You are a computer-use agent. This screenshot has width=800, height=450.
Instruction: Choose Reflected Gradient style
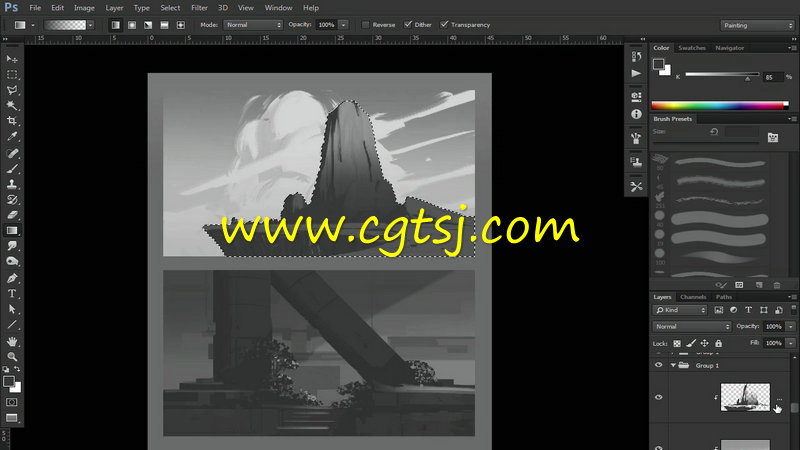(164, 24)
